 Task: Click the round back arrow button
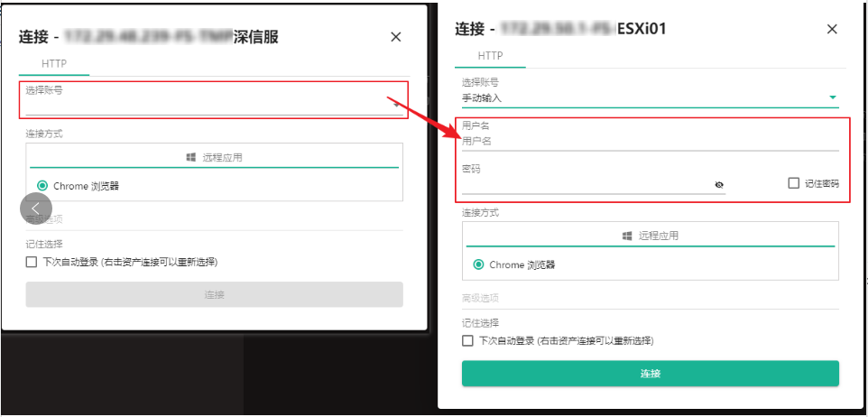point(36,208)
